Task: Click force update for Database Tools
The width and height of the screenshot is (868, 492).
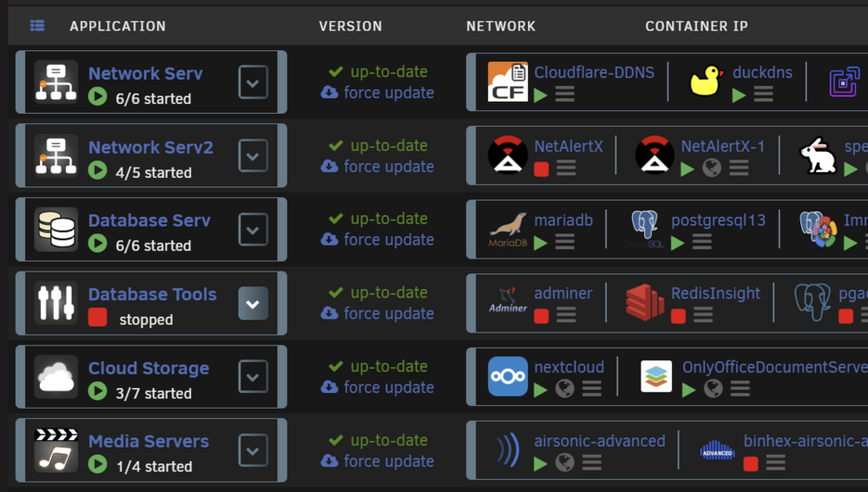Action: (378, 313)
